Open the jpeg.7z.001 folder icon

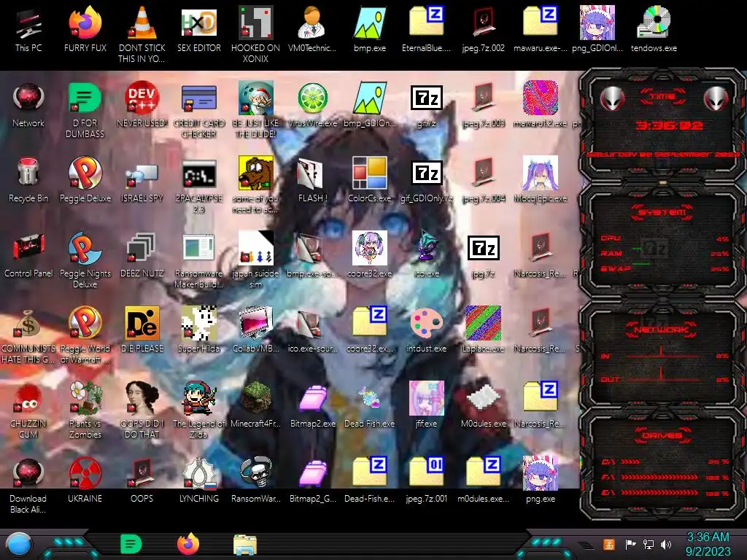pos(426,481)
